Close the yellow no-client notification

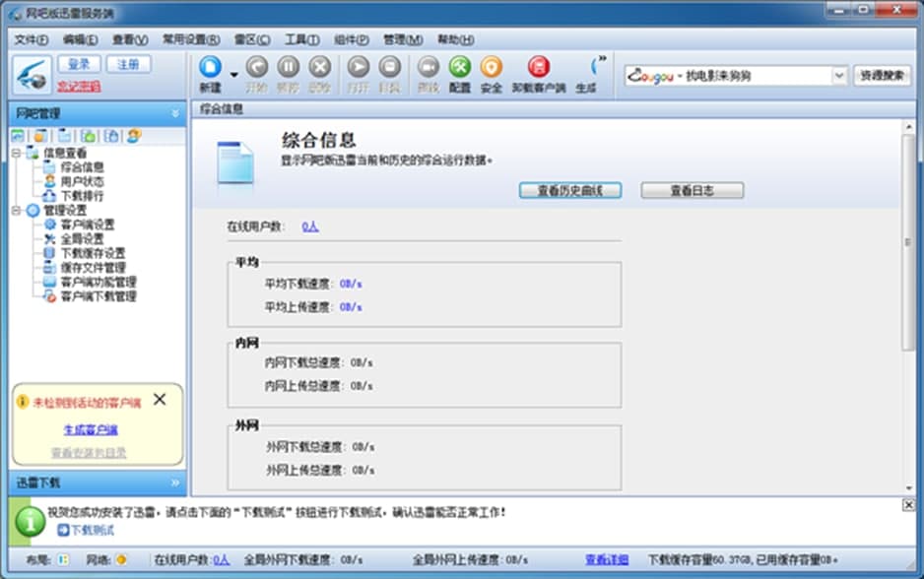[x=160, y=400]
